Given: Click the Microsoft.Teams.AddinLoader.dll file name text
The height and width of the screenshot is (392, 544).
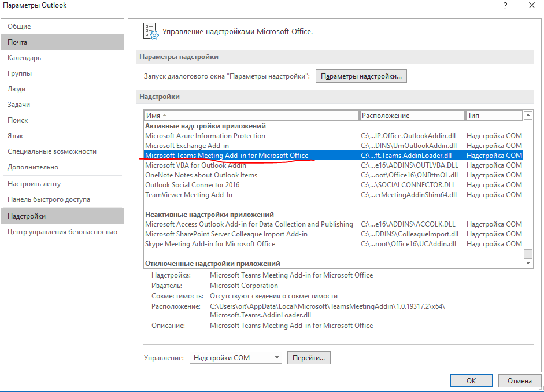Looking at the screenshot, I should [261, 315].
